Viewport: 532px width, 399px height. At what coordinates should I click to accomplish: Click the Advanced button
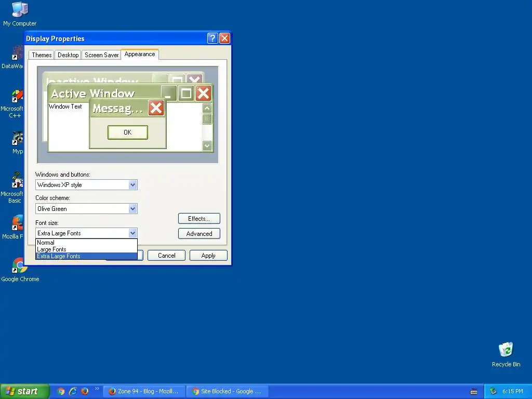(199, 234)
